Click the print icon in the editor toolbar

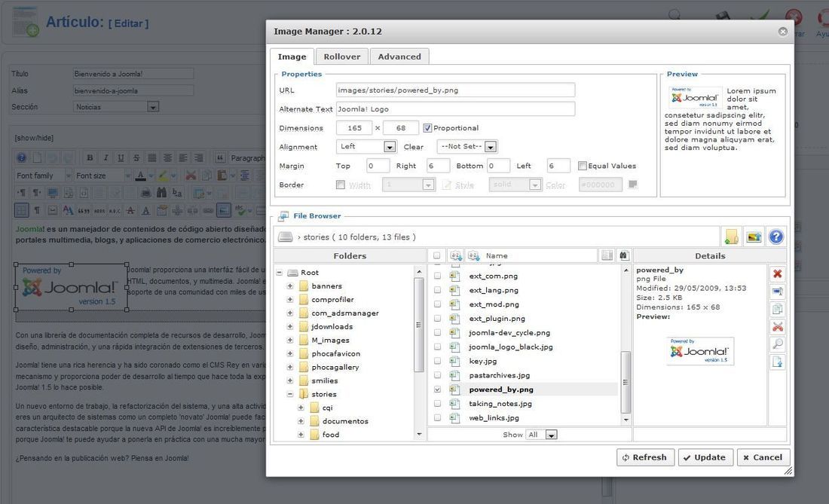pos(146,193)
